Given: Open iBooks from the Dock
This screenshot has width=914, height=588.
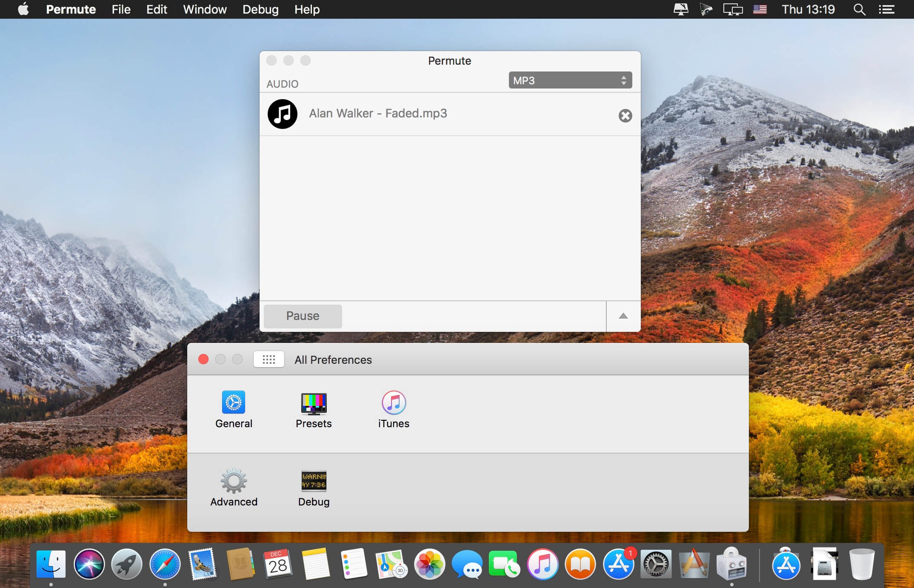Looking at the screenshot, I should pyautogui.click(x=580, y=564).
